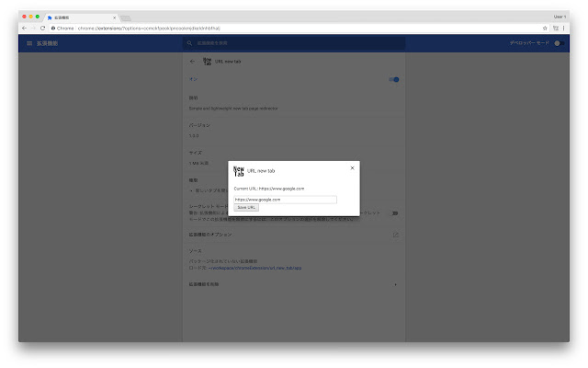
Task: Toggle the incognito mode permission switch
Action: (x=394, y=213)
